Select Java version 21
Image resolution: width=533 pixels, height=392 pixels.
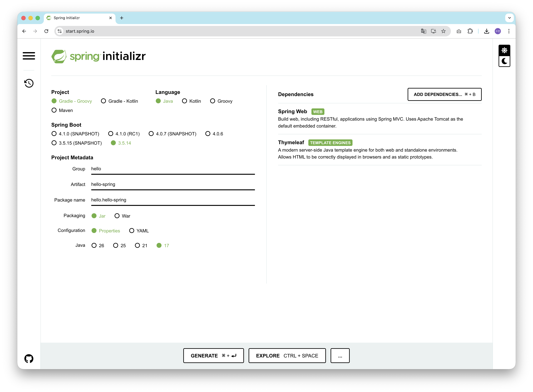click(141, 246)
